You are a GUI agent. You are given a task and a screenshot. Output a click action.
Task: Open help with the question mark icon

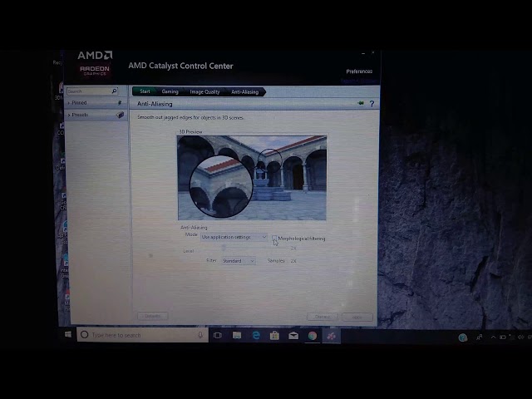(x=372, y=104)
